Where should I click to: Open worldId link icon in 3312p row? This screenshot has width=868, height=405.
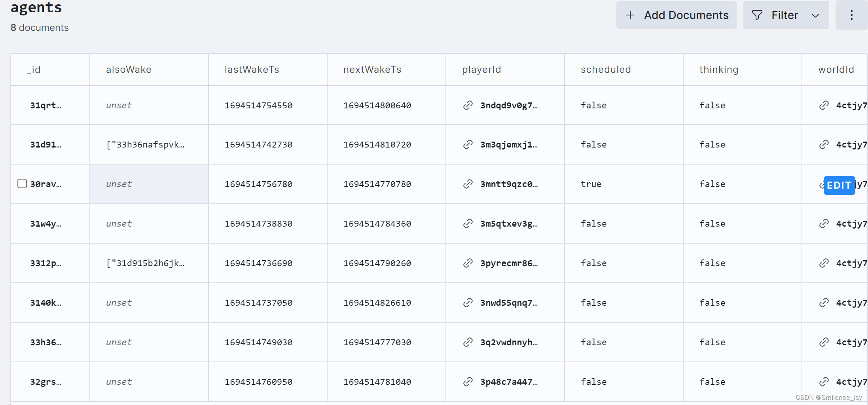[824, 263]
